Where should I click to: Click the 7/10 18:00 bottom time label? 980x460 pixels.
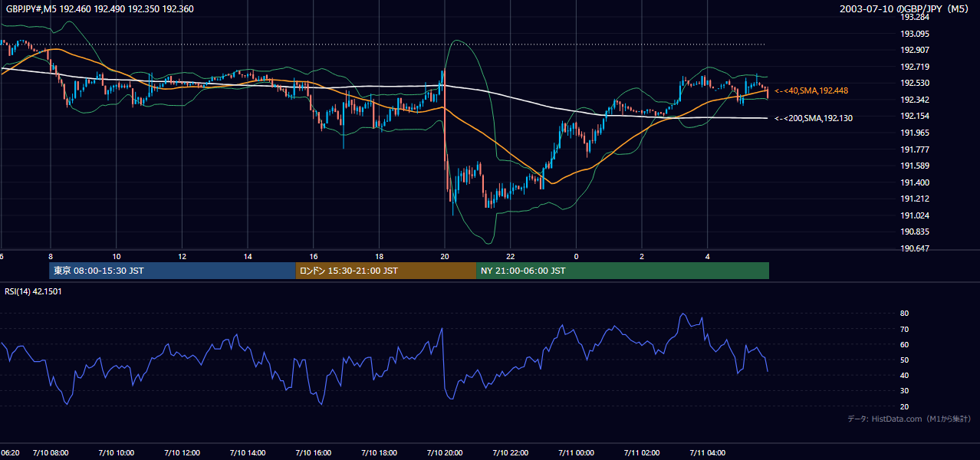point(379,453)
